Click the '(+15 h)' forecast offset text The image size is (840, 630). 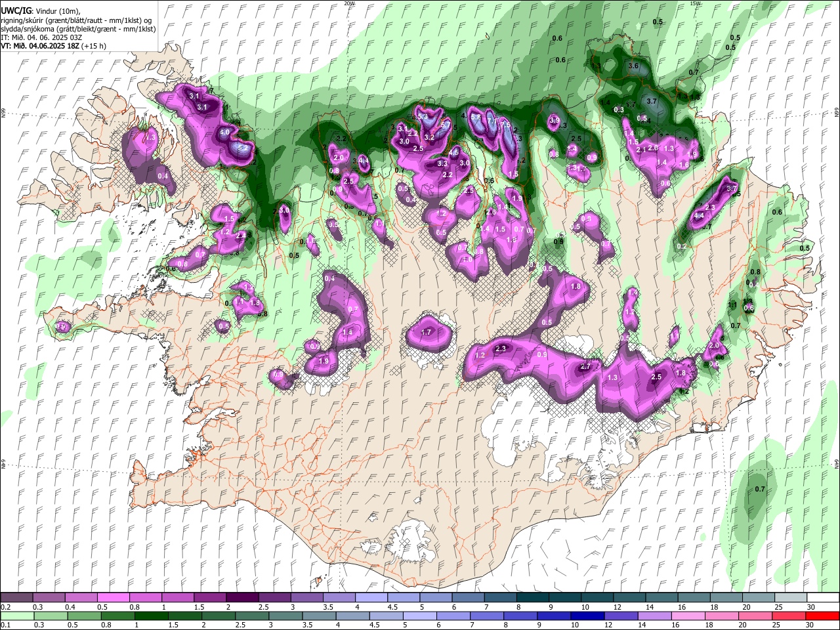pyautogui.click(x=93, y=46)
